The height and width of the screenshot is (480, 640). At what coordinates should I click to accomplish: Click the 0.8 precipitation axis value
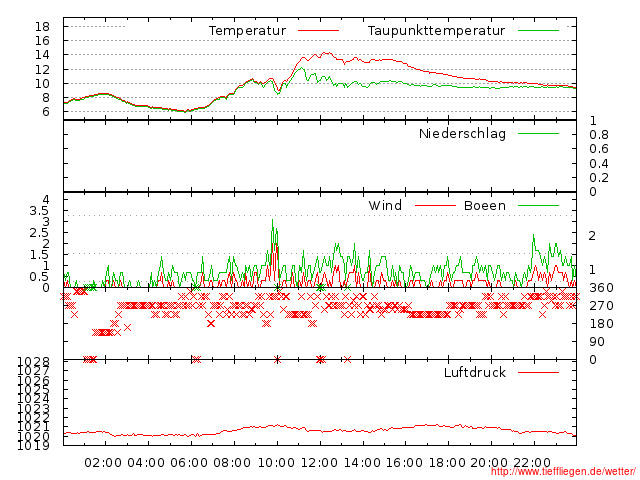coord(599,135)
